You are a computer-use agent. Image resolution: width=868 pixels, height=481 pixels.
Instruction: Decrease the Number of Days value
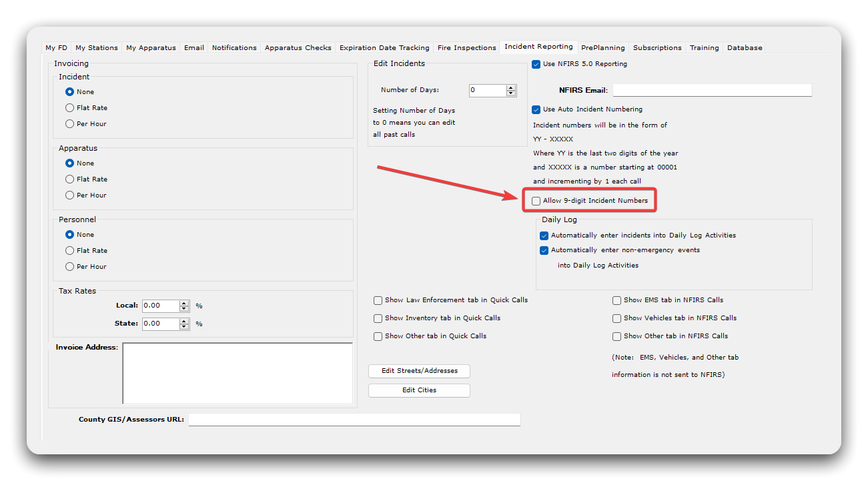tap(511, 93)
